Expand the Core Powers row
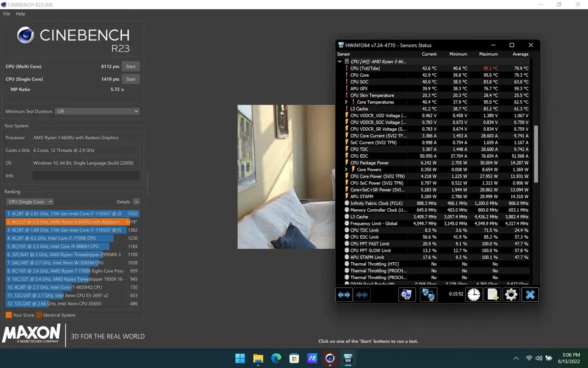The height and width of the screenshot is (368, 588). [346, 170]
